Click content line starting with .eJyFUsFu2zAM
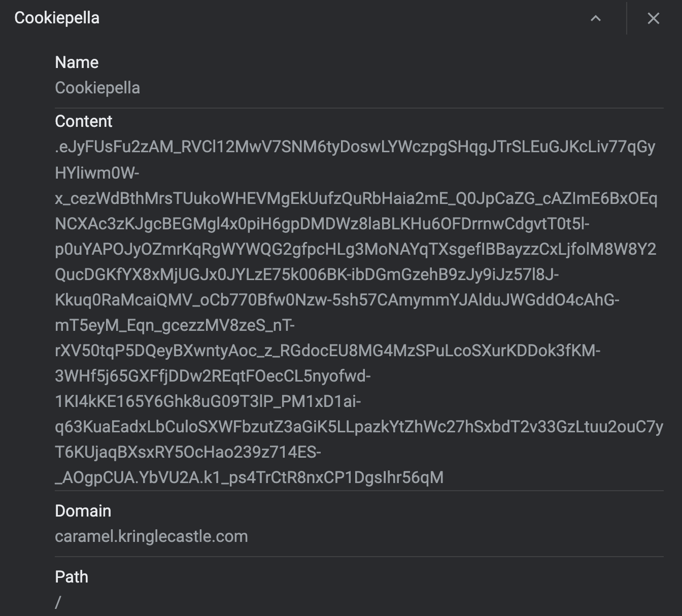The height and width of the screenshot is (616, 682). pos(355,147)
